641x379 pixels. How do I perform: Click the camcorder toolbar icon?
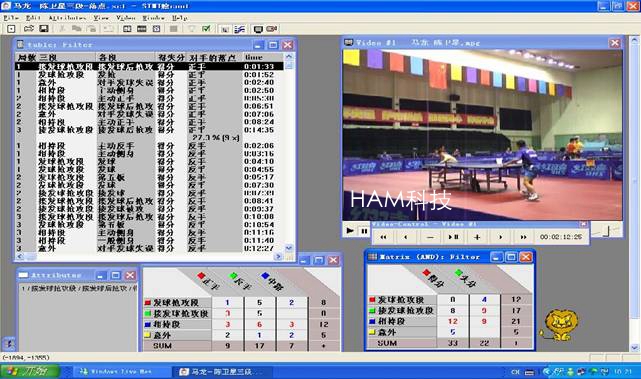pos(271,29)
